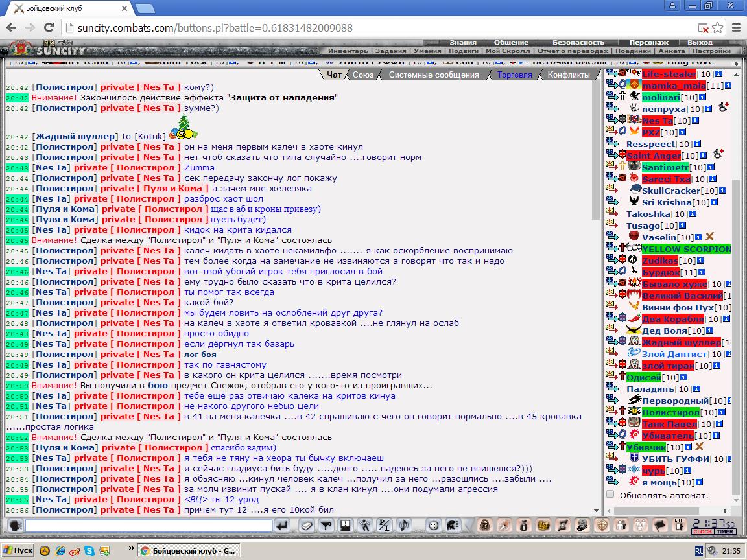Open the Конфликты tab
The width and height of the screenshot is (747, 560).
click(568, 75)
